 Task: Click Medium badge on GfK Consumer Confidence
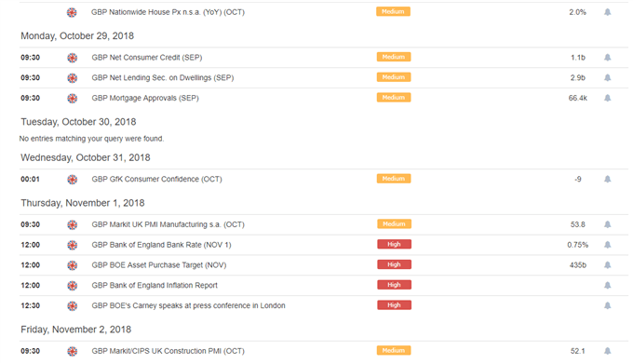click(x=394, y=179)
